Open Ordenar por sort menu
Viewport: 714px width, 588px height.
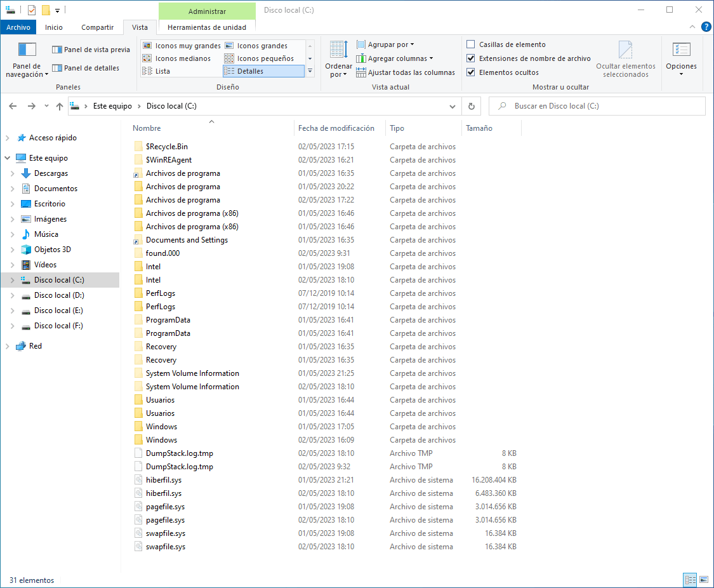click(338, 59)
